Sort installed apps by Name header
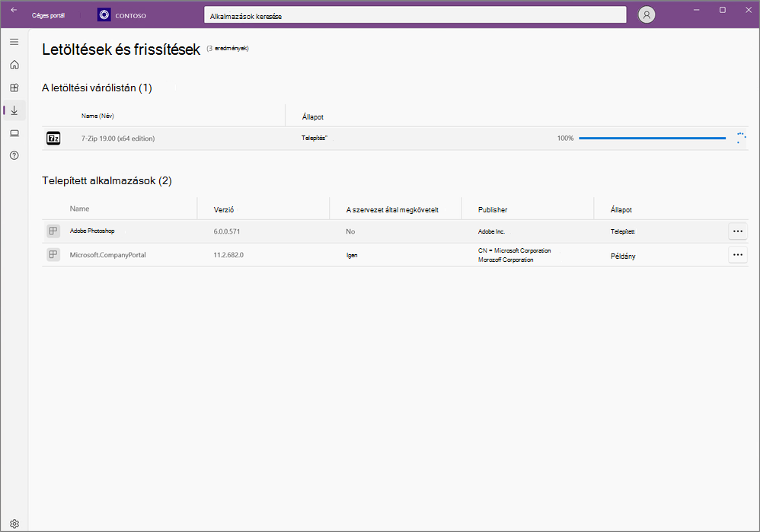The image size is (760, 532). [79, 209]
